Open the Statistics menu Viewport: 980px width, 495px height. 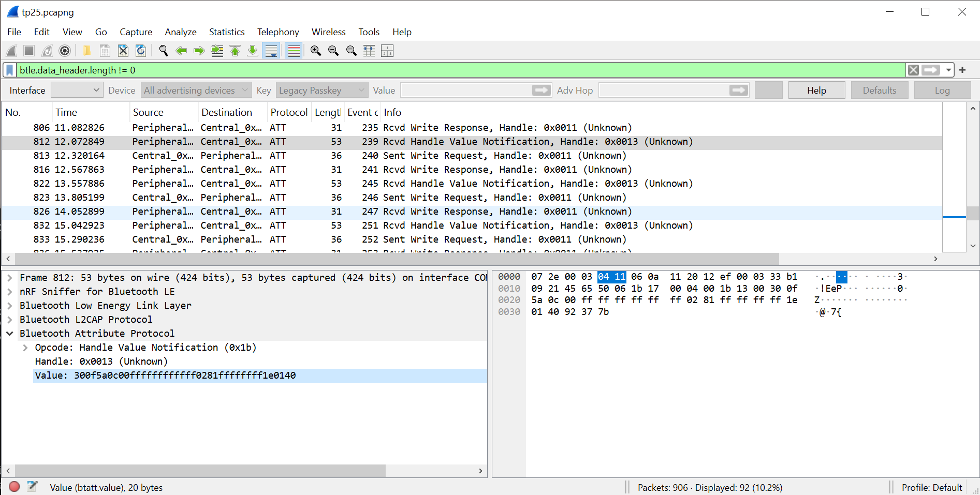pyautogui.click(x=226, y=32)
